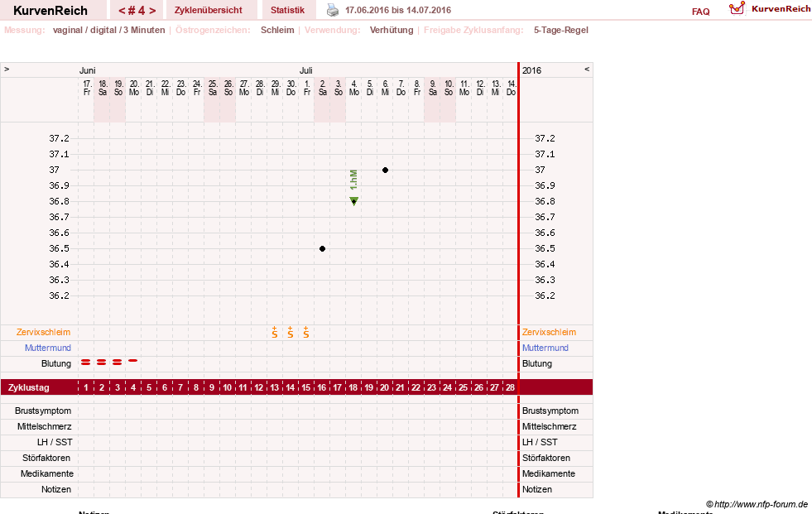Select temperature point at 36.5 on July 2
Image resolution: width=812 pixels, height=514 pixels.
[x=322, y=248]
